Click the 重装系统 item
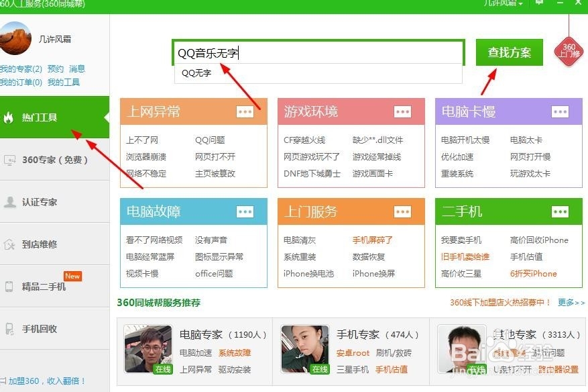The image size is (588, 392). click(x=457, y=173)
